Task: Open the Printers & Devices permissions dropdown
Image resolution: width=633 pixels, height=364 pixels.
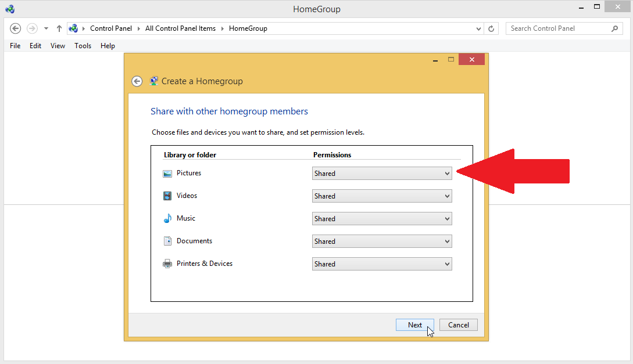Action: pyautogui.click(x=381, y=264)
